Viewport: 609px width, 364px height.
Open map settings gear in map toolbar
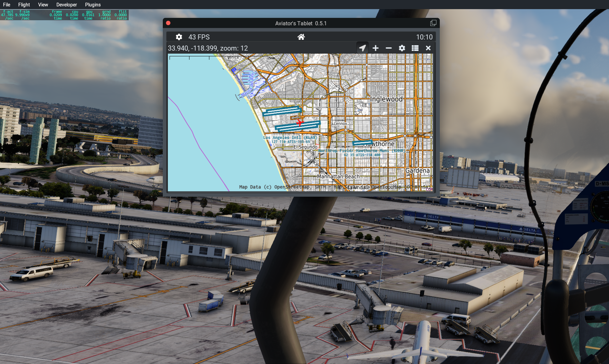coord(402,48)
